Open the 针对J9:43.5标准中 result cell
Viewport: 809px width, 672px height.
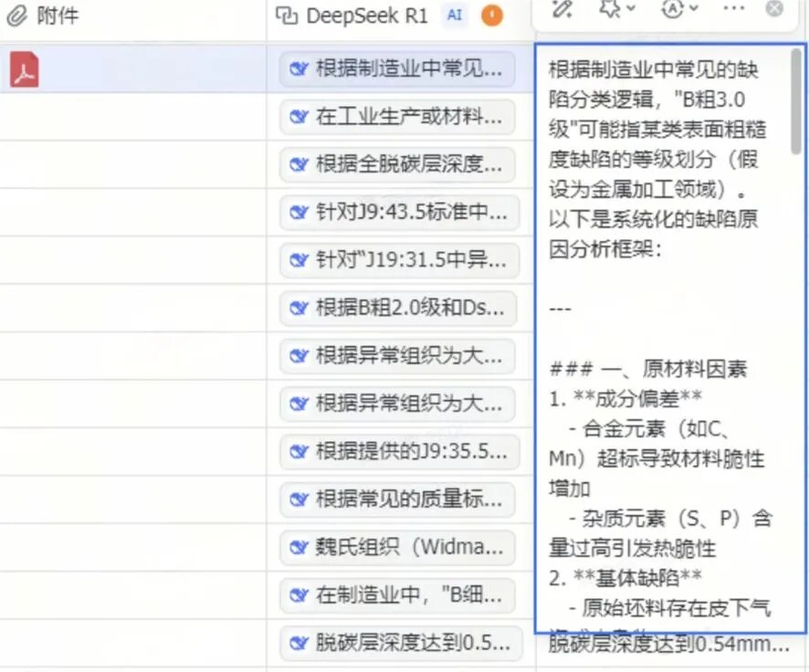point(398,212)
